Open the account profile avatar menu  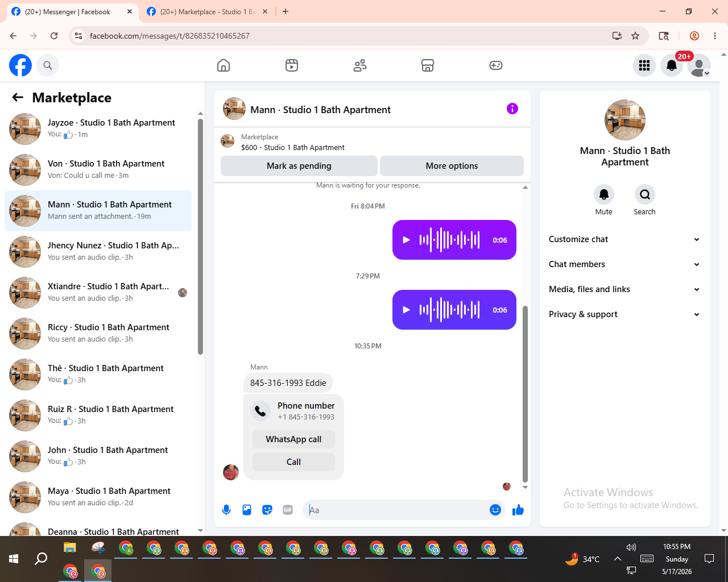click(699, 65)
